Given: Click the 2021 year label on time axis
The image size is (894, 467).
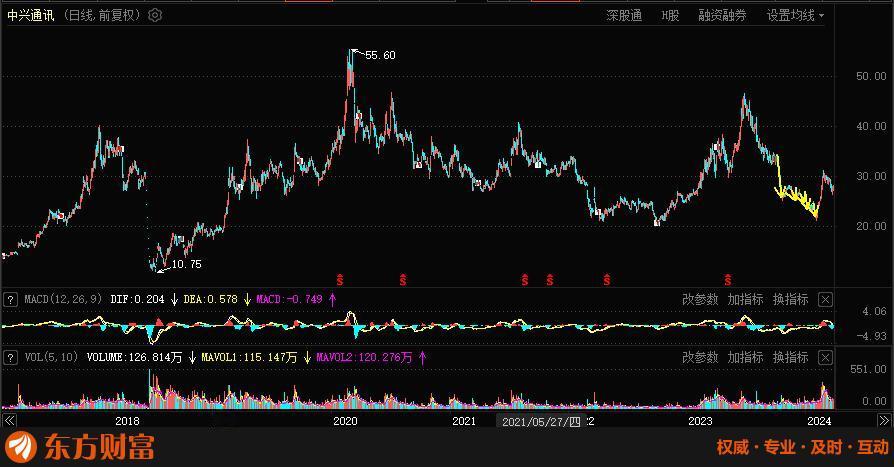Looking at the screenshot, I should 464,421.
